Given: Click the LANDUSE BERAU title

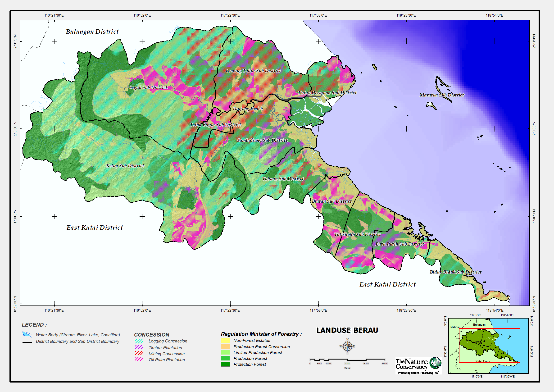Looking at the screenshot, I should tap(347, 330).
